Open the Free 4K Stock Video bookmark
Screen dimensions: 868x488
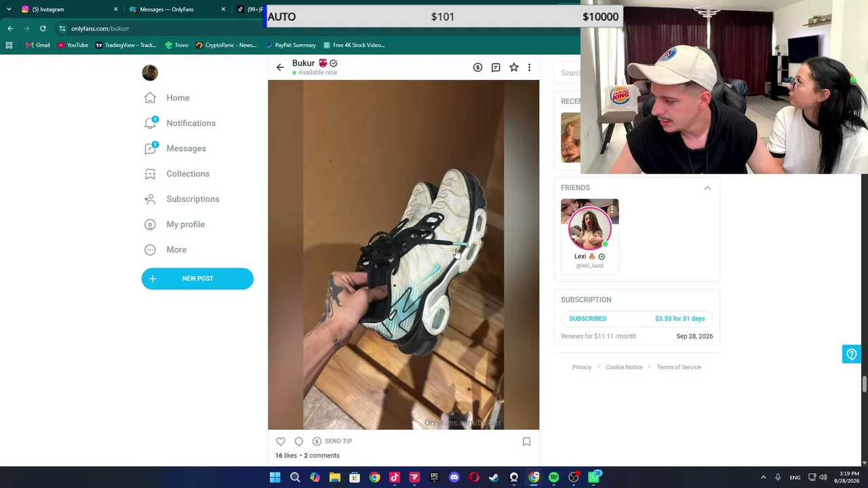[354, 45]
